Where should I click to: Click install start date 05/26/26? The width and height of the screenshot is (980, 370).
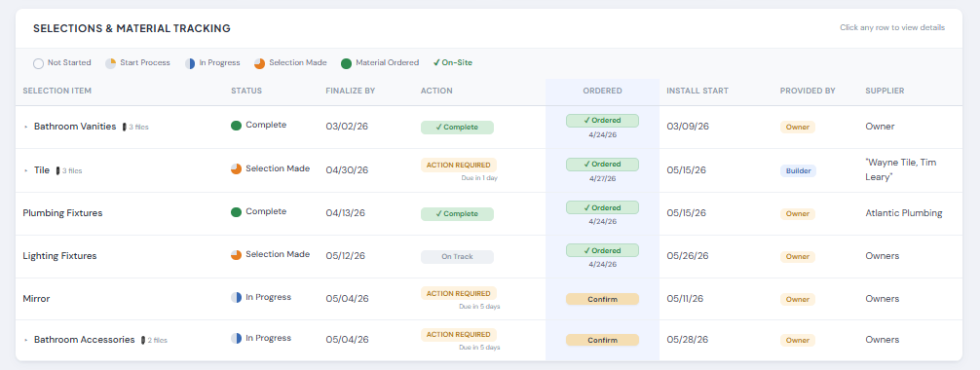[x=688, y=256]
